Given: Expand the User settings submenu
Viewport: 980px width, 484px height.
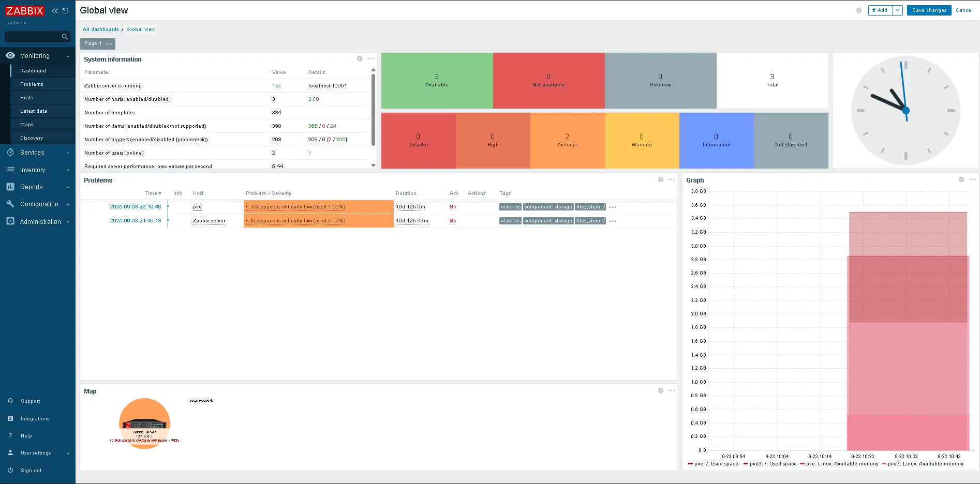Looking at the screenshot, I should (x=68, y=453).
